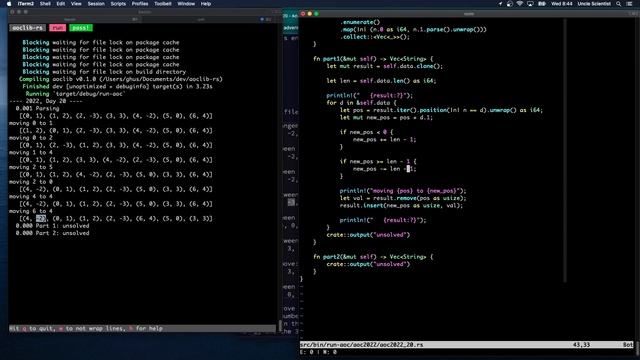The height and width of the screenshot is (360, 640).
Task: Click the 'if new_pos >= len - 1 {' line
Action: [x=378, y=162]
